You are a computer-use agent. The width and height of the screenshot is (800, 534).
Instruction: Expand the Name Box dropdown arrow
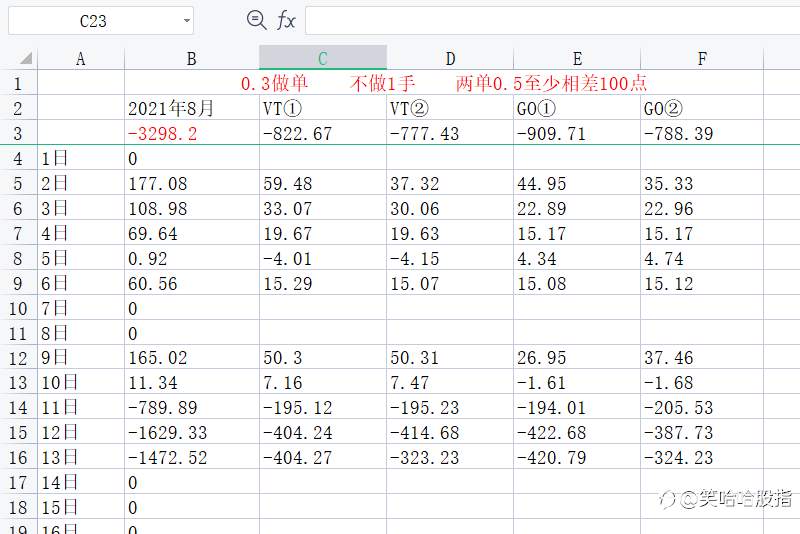pyautogui.click(x=187, y=21)
